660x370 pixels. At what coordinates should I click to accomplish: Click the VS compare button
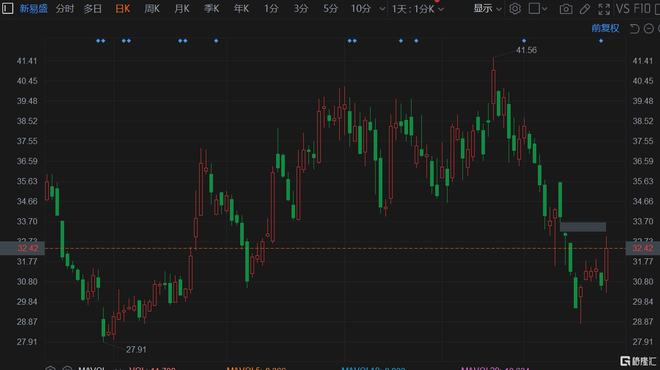tap(623, 8)
